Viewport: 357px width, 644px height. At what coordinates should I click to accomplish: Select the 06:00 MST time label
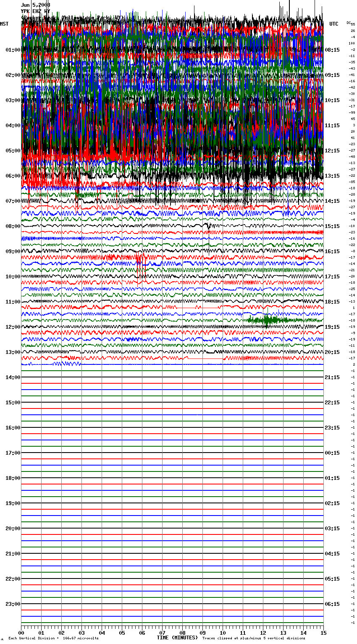point(13,176)
